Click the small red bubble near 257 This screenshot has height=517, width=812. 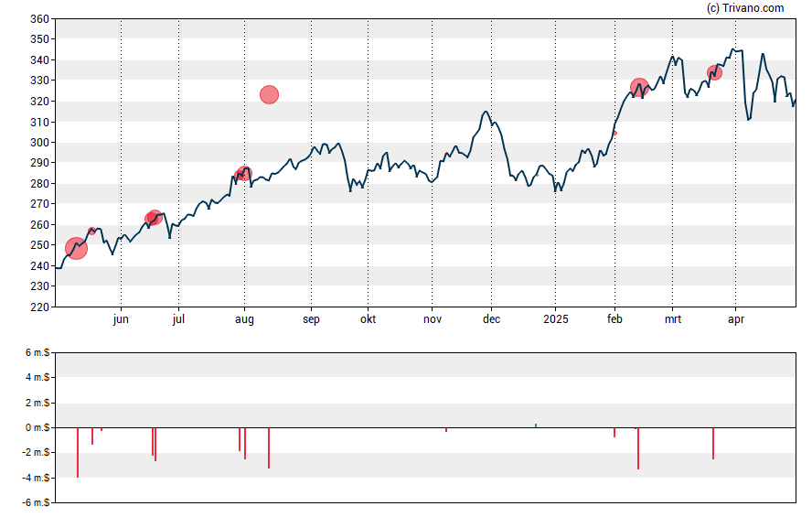tap(92, 231)
